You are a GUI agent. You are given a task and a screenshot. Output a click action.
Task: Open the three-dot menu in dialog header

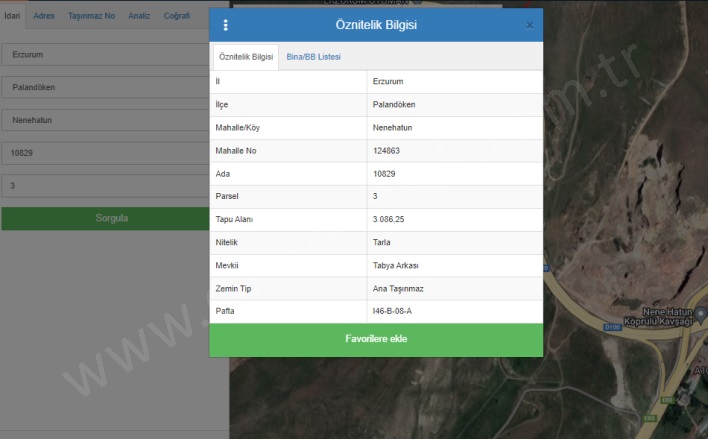click(225, 25)
